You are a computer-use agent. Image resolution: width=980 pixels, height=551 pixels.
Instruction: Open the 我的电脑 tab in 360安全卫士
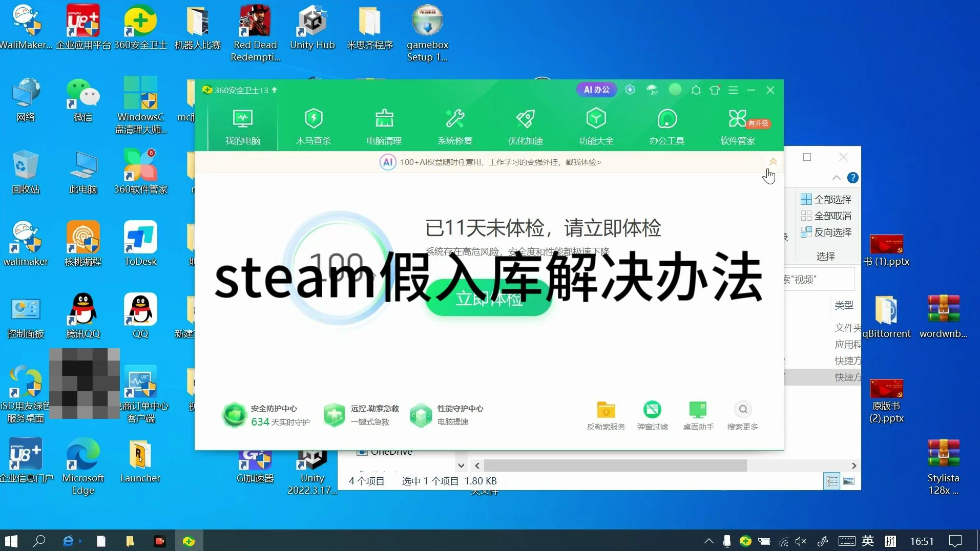point(242,127)
